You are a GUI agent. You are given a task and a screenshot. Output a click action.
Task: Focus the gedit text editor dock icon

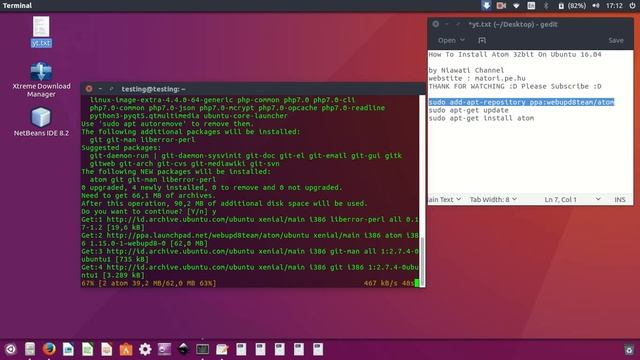(x=222, y=349)
